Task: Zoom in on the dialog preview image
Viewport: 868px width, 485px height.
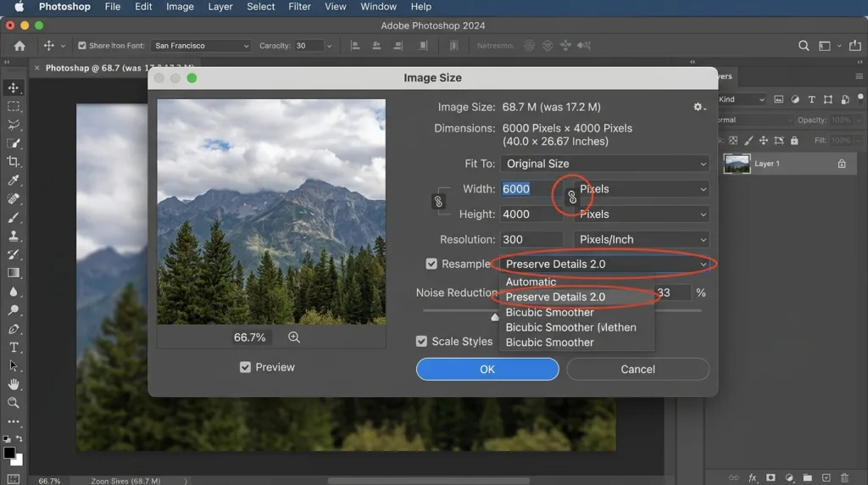Action: (x=294, y=337)
